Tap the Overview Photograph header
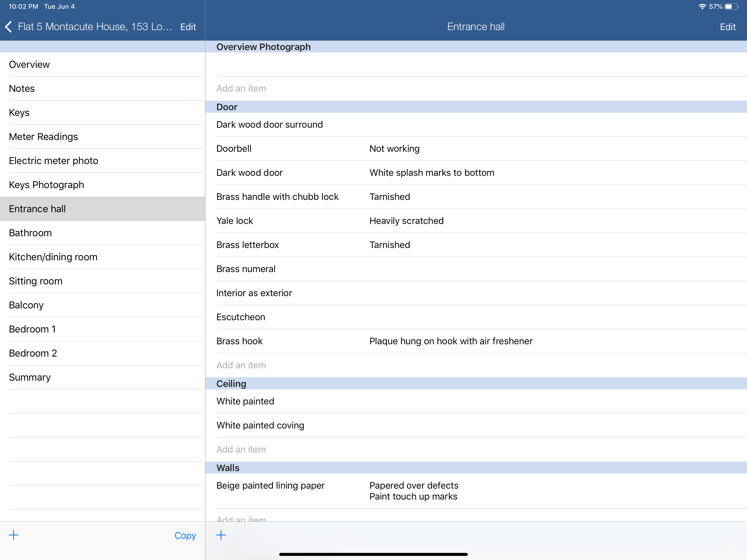Viewport: 747px width, 560px height. coord(476,46)
